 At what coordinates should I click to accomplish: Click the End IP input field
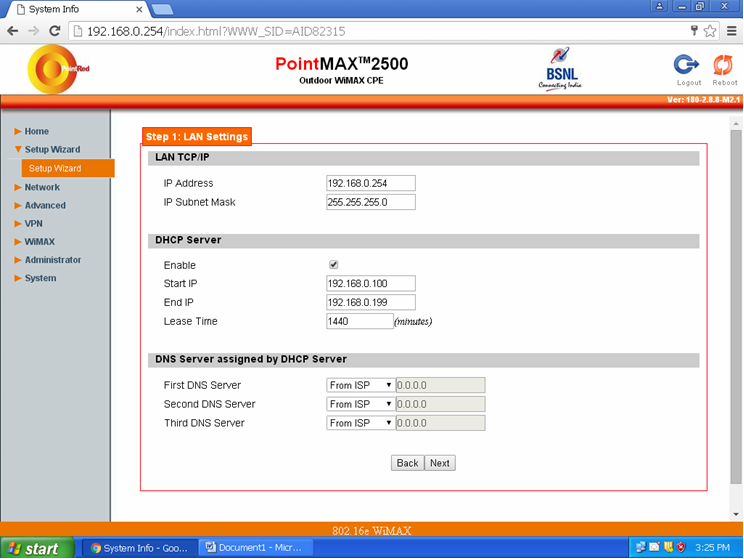371,302
